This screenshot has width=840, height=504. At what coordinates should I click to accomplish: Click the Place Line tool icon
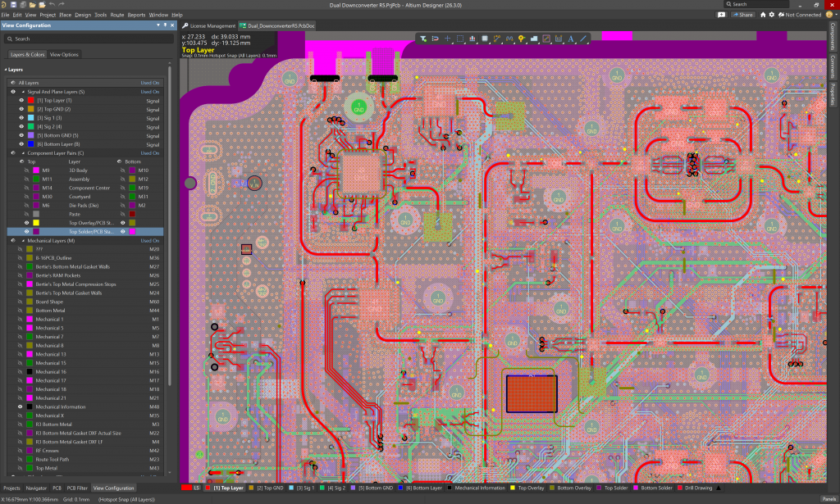pyautogui.click(x=583, y=39)
